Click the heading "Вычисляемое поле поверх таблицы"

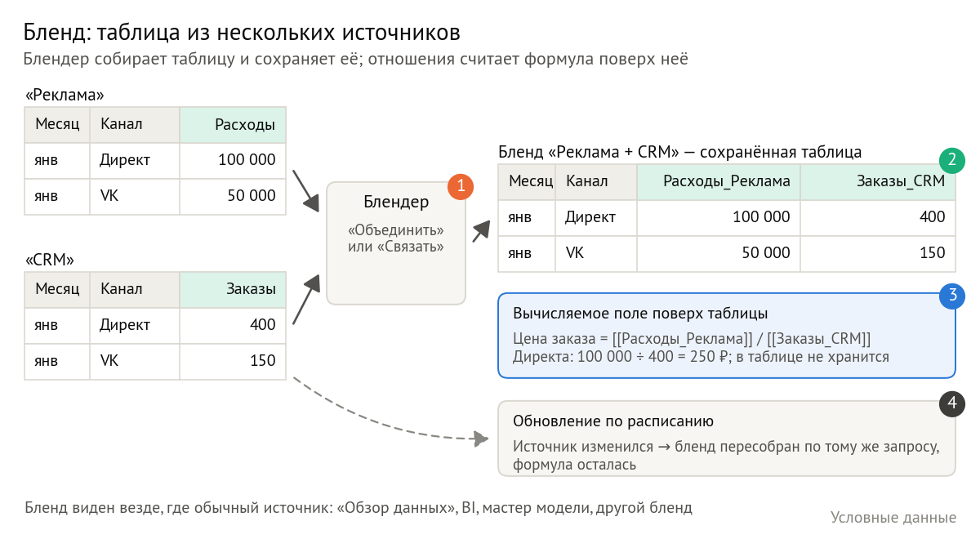[640, 314]
